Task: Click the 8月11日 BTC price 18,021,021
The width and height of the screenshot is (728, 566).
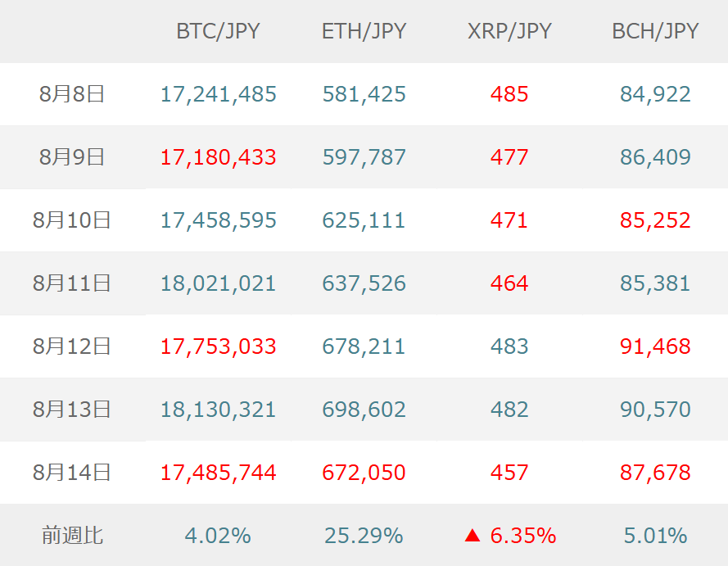Action: click(x=218, y=283)
